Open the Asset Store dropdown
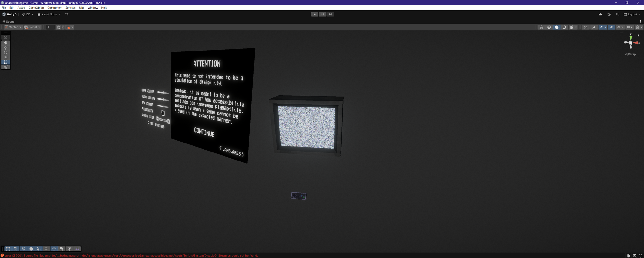 tap(49, 14)
